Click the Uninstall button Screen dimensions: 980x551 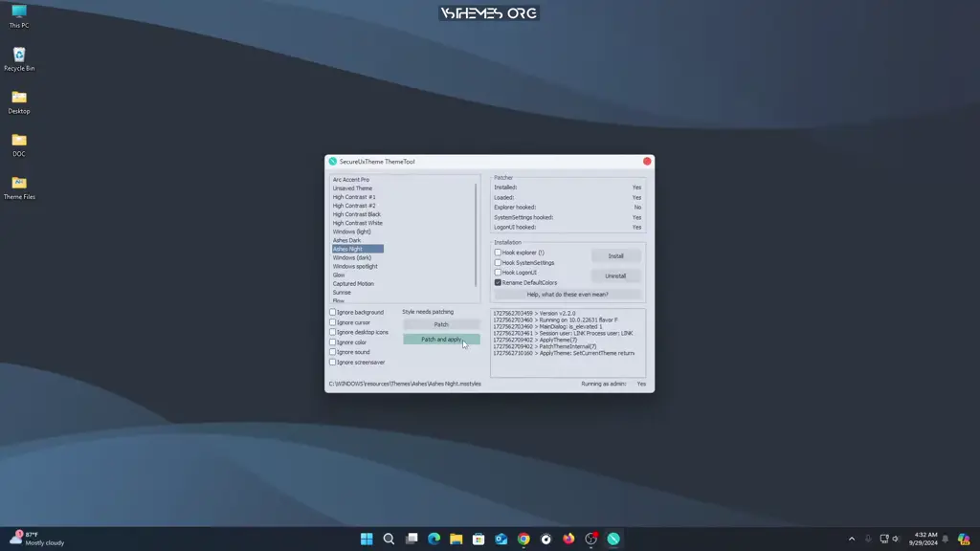(615, 276)
